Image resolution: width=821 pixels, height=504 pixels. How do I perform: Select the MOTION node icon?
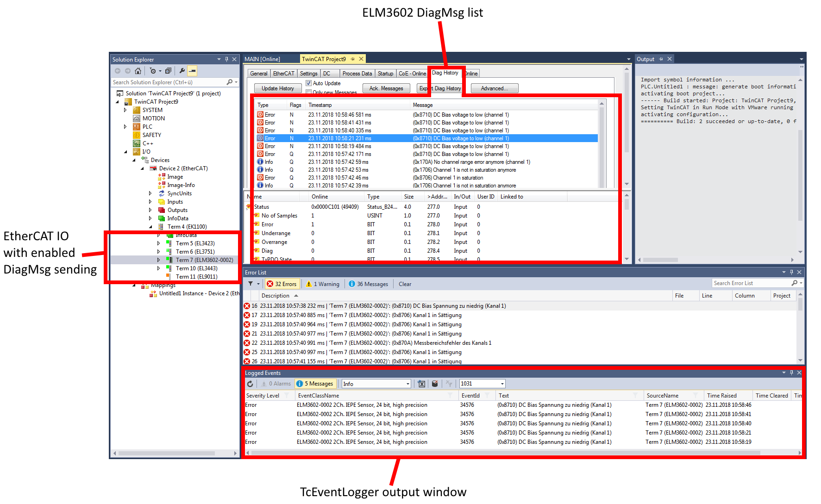tap(137, 118)
